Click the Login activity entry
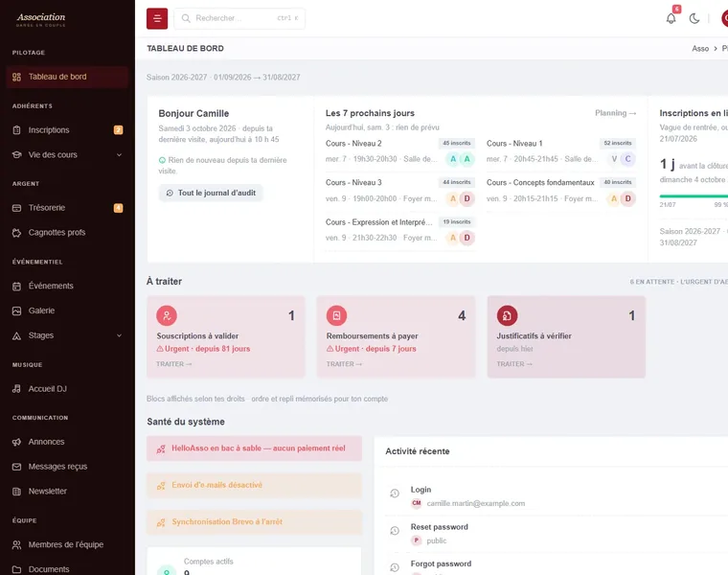The width and height of the screenshot is (728, 575). tap(557, 496)
